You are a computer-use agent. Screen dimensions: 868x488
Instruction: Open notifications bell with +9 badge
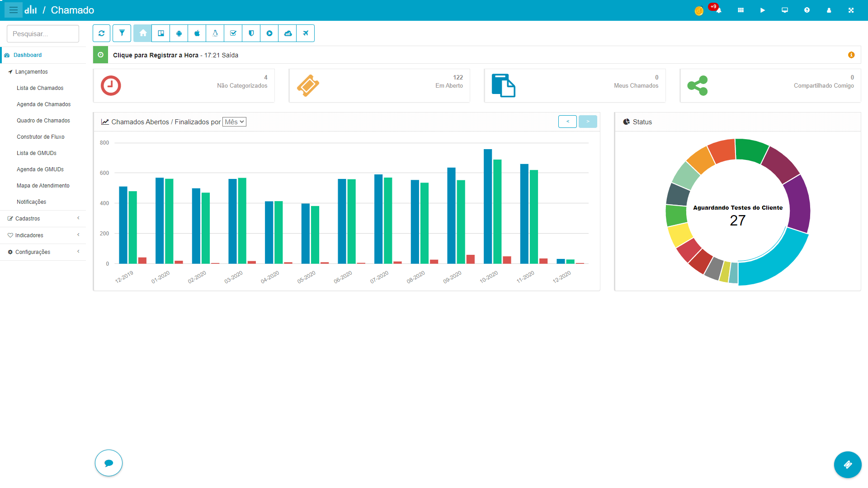(718, 10)
